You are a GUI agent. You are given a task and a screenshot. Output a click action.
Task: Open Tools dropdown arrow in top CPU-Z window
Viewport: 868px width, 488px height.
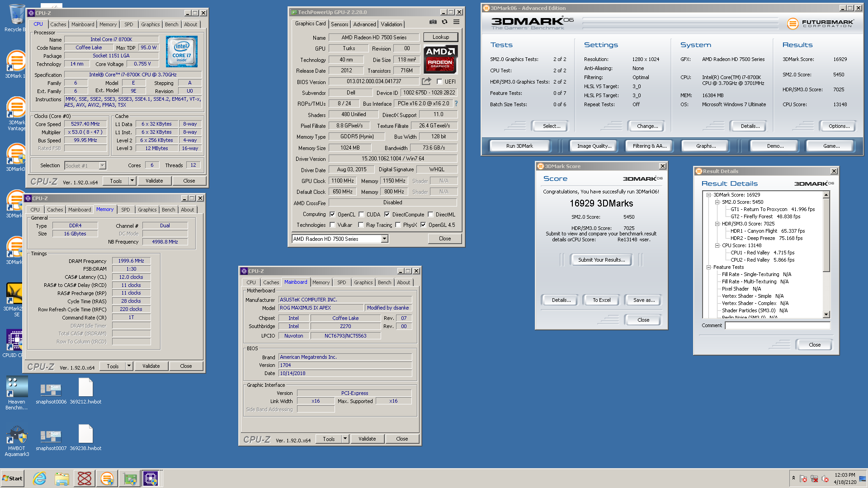click(132, 181)
